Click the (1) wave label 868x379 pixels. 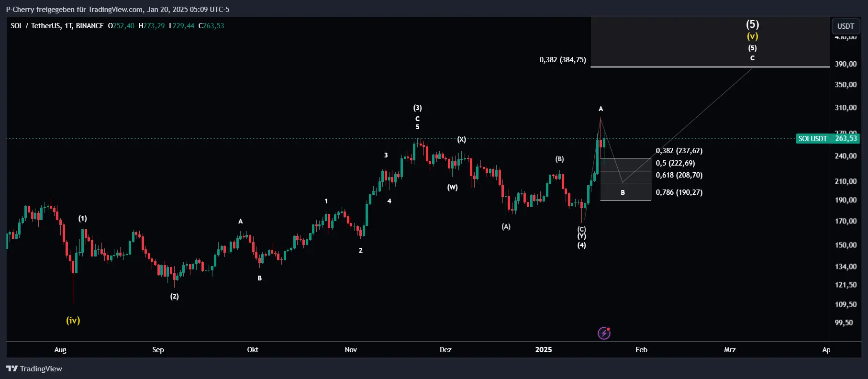click(83, 218)
